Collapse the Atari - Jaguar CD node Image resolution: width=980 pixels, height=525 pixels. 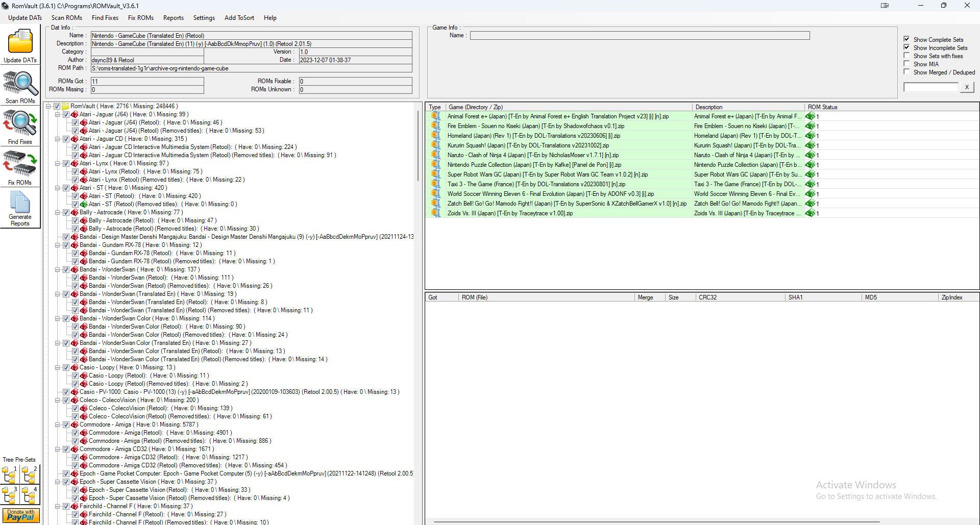[58, 139]
